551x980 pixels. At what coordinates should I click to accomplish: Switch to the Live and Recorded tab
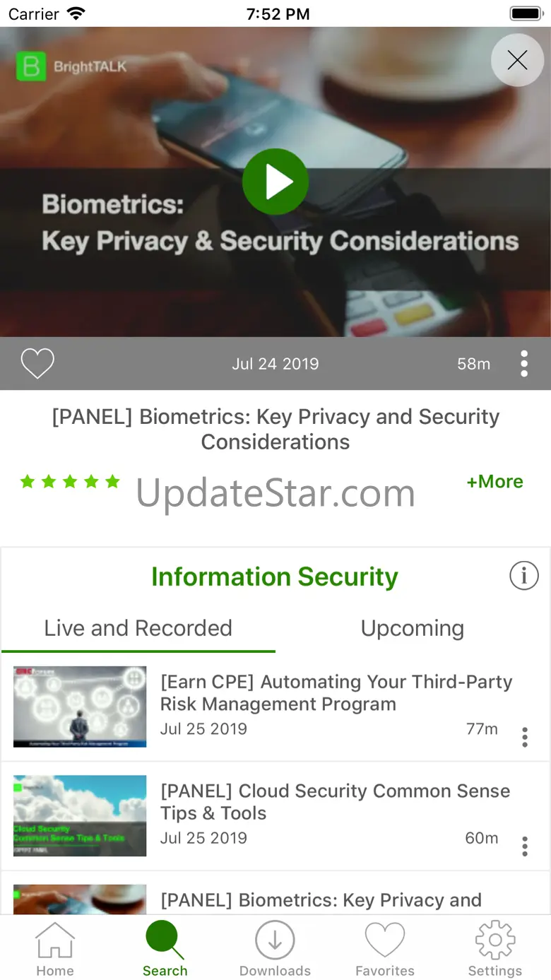(138, 628)
